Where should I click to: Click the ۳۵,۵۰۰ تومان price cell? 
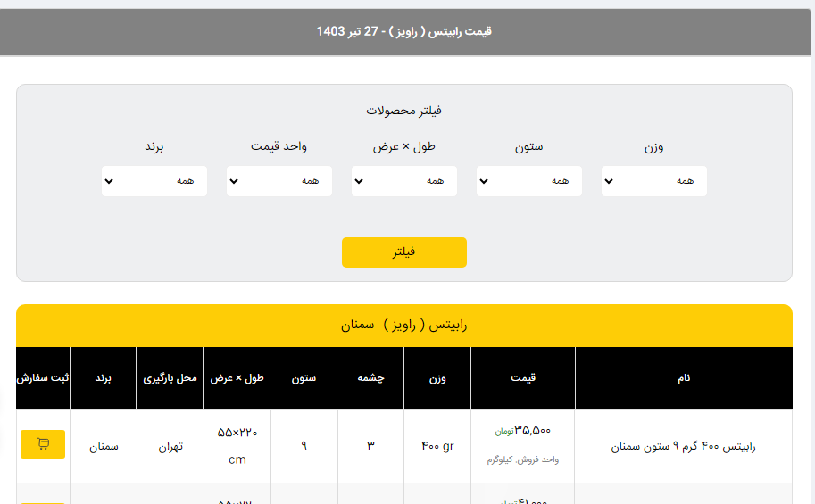[523, 431]
